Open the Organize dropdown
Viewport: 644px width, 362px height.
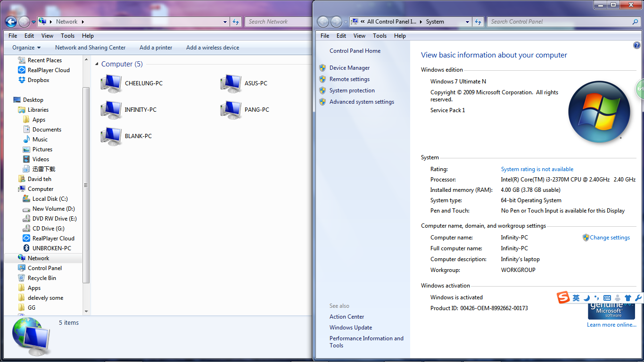click(26, 48)
